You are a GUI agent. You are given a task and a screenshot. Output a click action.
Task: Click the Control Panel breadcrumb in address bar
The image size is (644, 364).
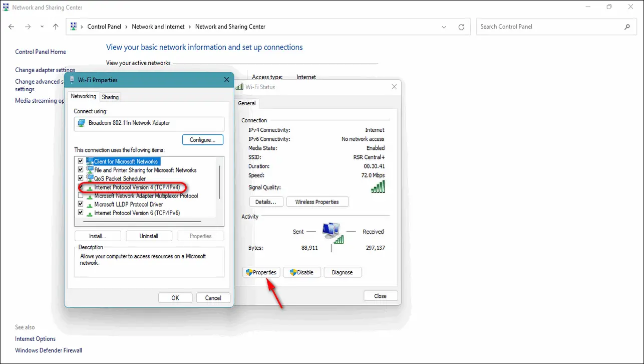104,27
